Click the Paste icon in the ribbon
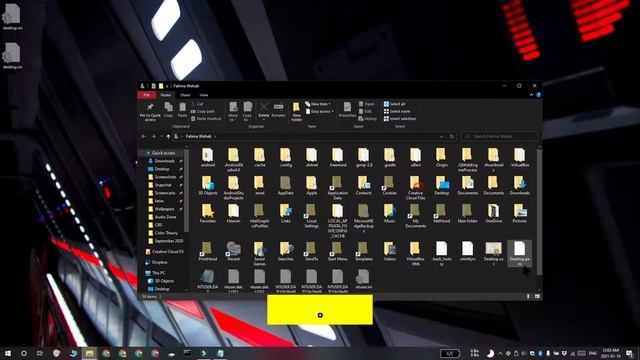Image resolution: width=640 pixels, height=360 pixels. click(182, 110)
